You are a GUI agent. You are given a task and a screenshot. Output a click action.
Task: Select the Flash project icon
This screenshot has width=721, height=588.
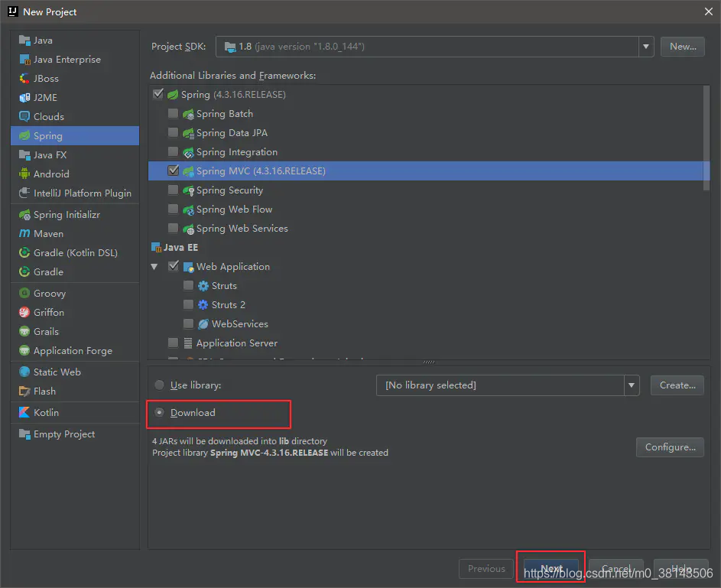[x=24, y=391]
